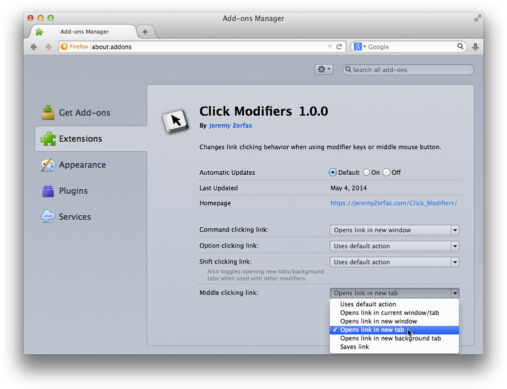Open the Jeremy Zerfas author link

coord(230,126)
